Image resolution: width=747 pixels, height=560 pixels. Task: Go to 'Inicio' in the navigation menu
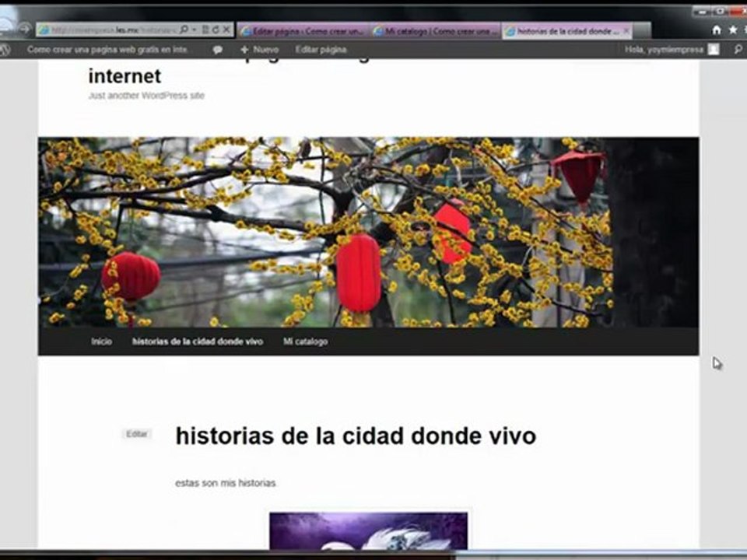pyautogui.click(x=101, y=341)
